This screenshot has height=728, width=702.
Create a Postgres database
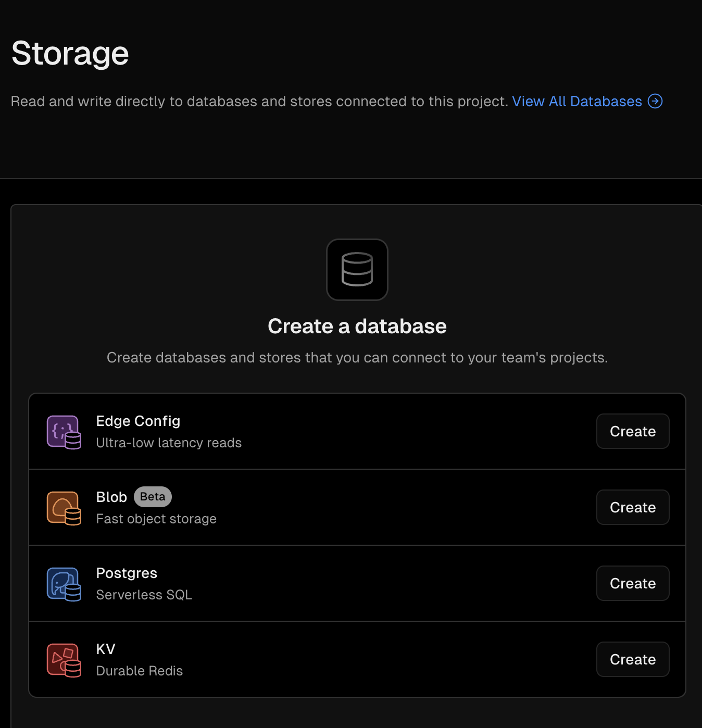click(633, 583)
